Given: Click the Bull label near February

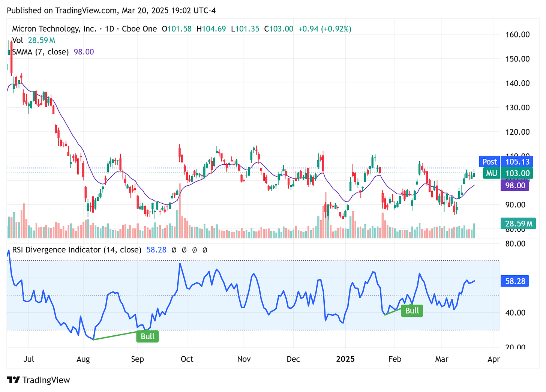Looking at the screenshot, I should [x=411, y=310].
